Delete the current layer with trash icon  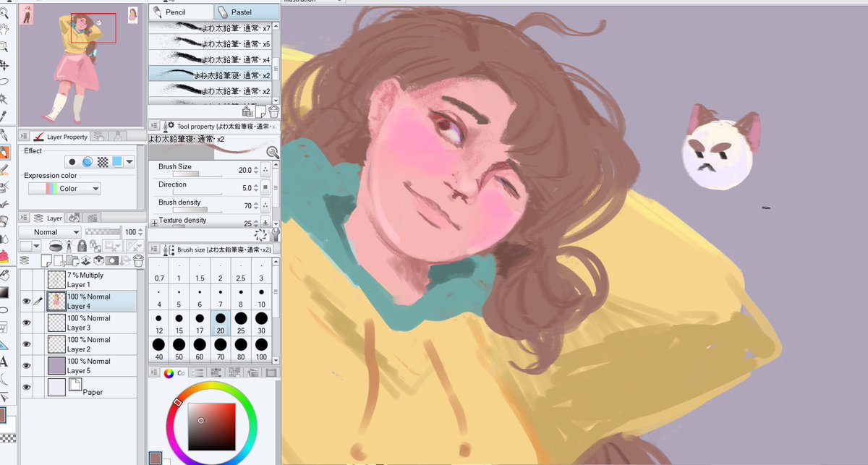138,260
